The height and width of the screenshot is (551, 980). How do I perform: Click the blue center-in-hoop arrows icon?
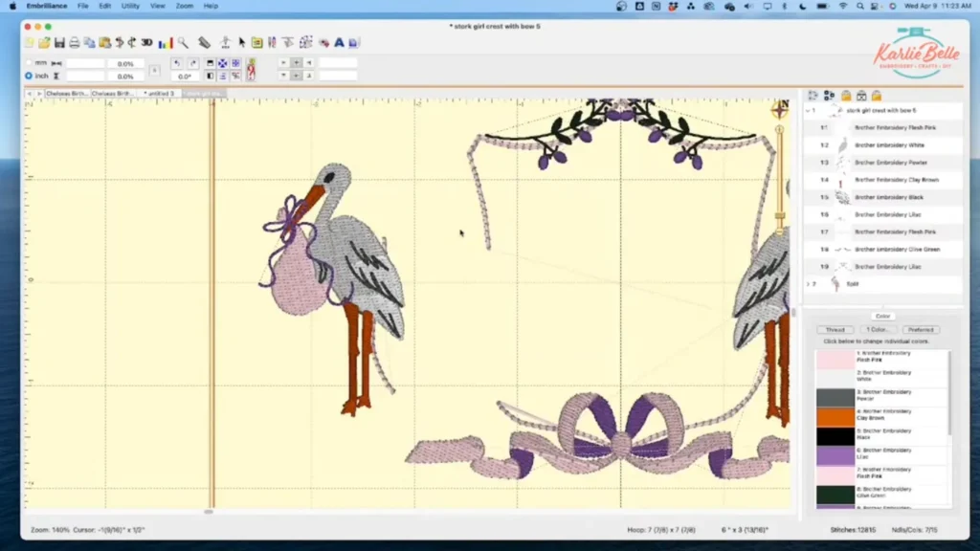pyautogui.click(x=222, y=63)
